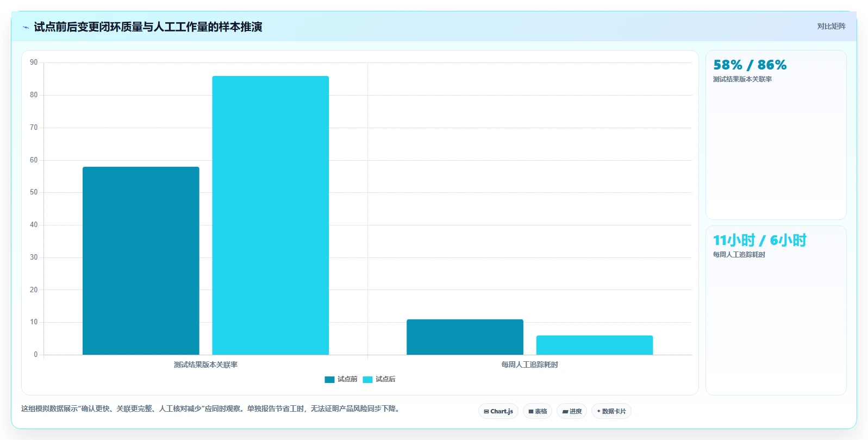Click the Chart.js pill button
Screen dimensions: 868x440
(x=498, y=411)
